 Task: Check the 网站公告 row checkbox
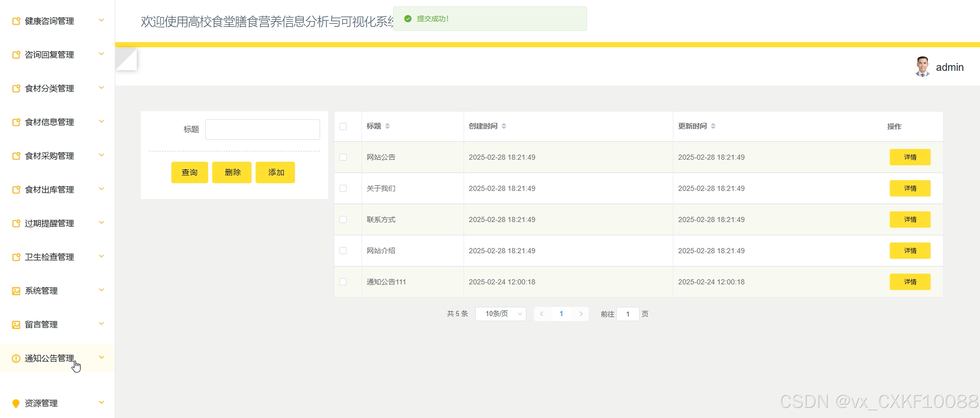click(x=343, y=157)
